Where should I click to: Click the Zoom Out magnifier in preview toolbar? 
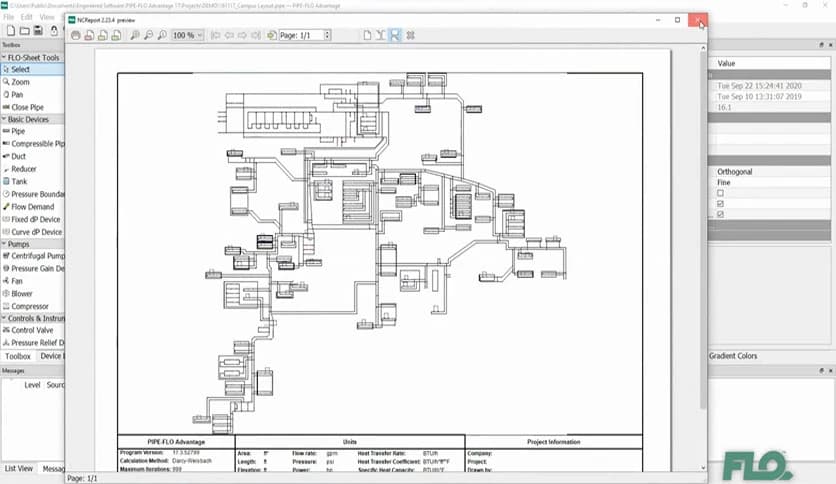tap(148, 35)
